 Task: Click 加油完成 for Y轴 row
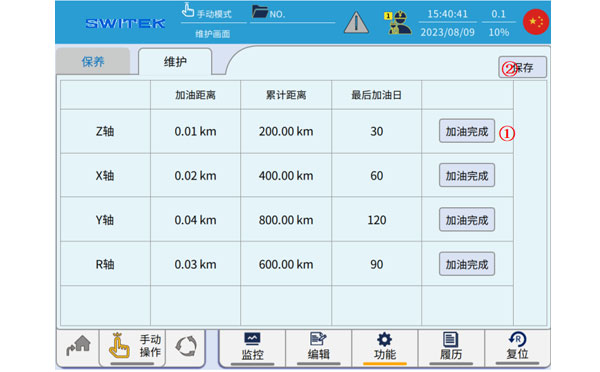pos(467,220)
